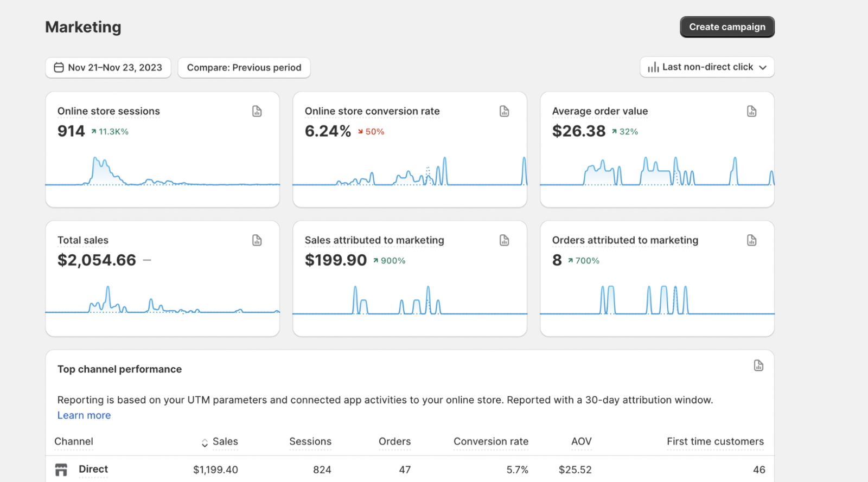Viewport: 868px width, 482px height.
Task: Click the 32% increase indicator
Action: [625, 132]
